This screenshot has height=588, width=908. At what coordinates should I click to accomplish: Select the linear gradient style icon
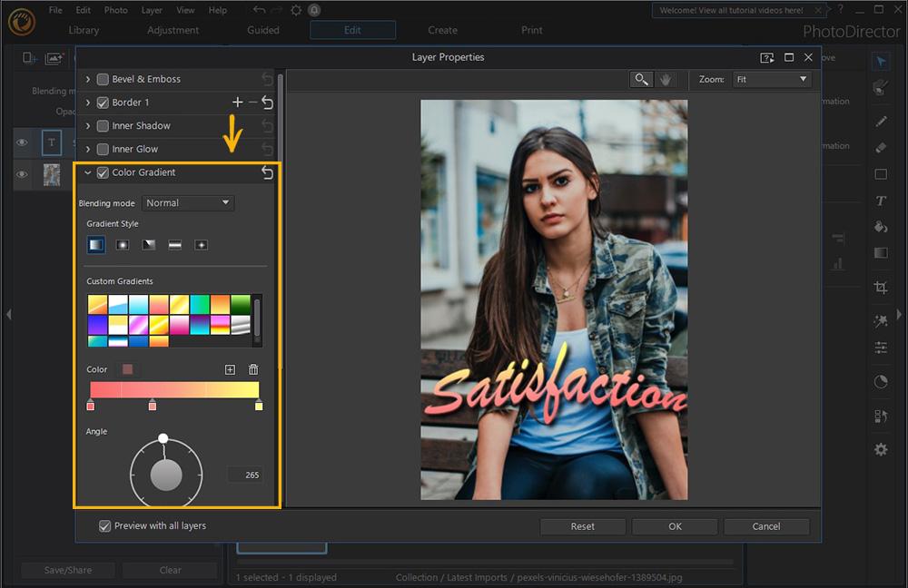pyautogui.click(x=95, y=245)
